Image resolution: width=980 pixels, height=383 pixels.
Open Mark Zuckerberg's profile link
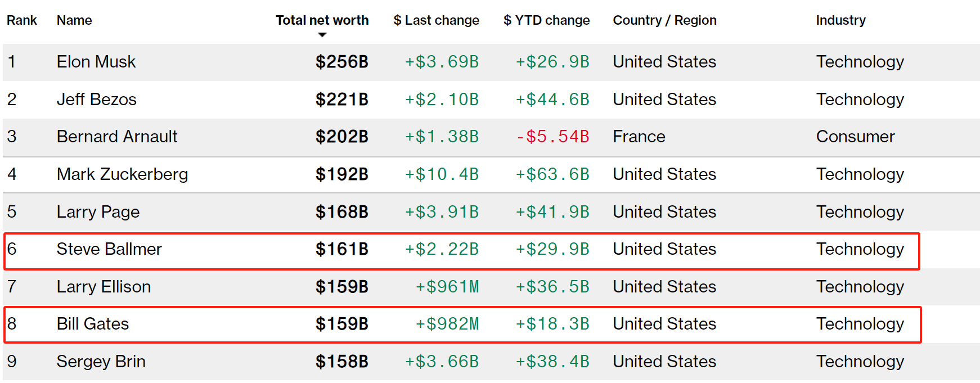coord(122,174)
